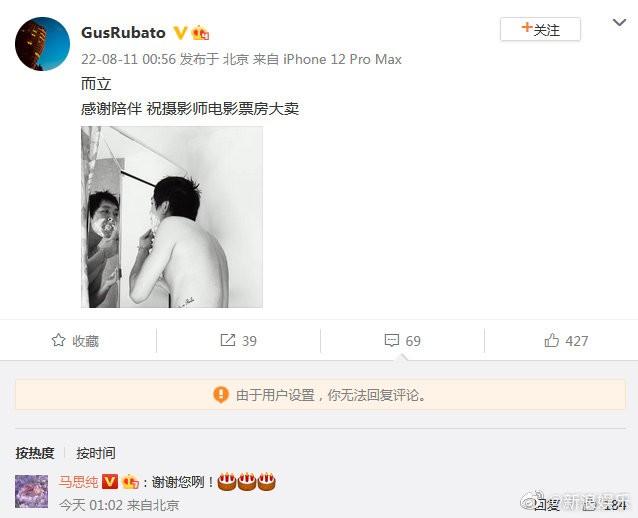Click the repost share icon
Image resolution: width=638 pixels, height=518 pixels.
point(228,340)
